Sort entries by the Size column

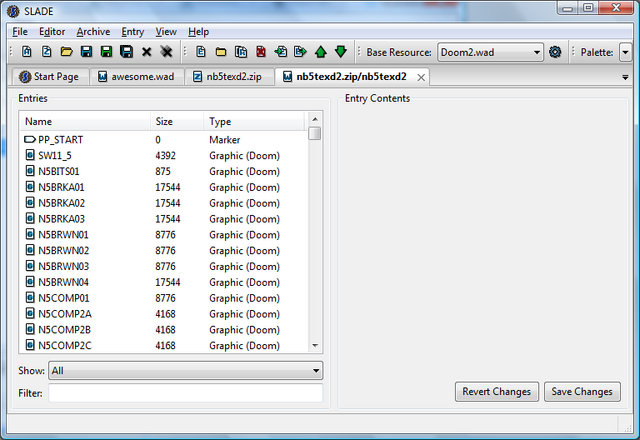coord(177,122)
